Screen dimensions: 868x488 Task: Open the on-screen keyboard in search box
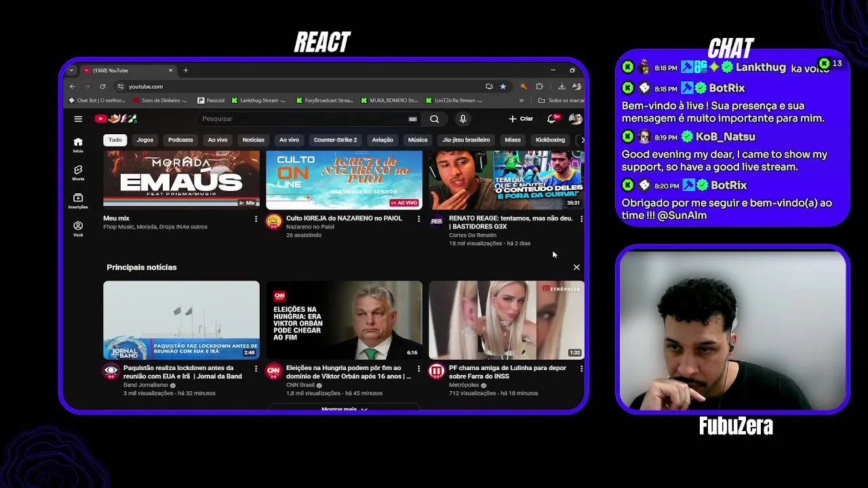(x=412, y=119)
